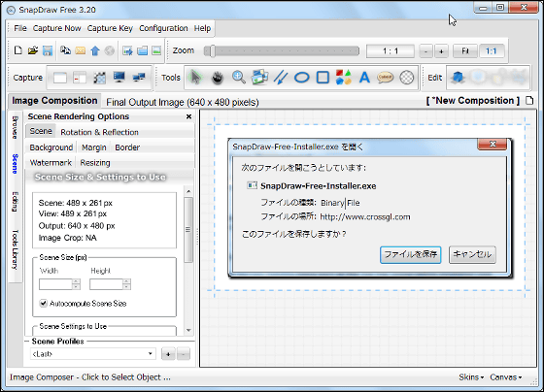Open the Capture Key menu
Image resolution: width=544 pixels, height=392 pixels.
pyautogui.click(x=110, y=28)
